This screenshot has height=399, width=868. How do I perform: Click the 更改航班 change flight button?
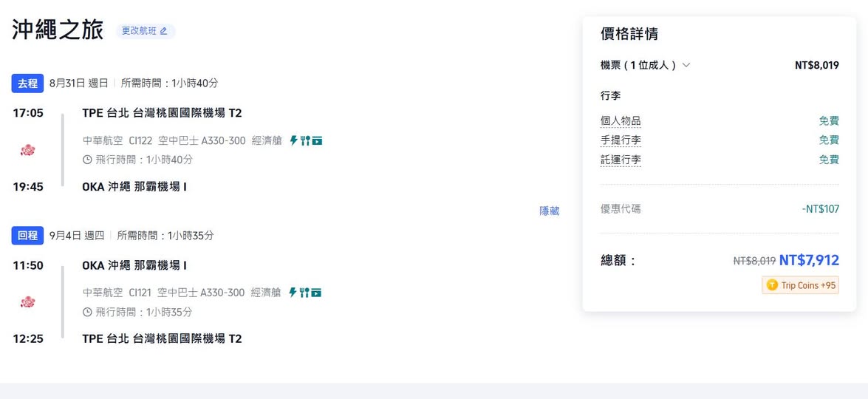coord(145,31)
